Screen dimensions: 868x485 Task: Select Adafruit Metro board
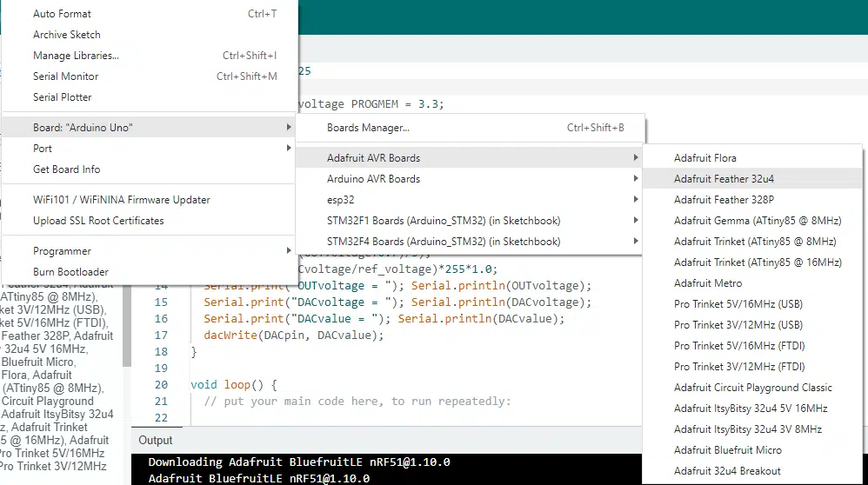coord(753,283)
